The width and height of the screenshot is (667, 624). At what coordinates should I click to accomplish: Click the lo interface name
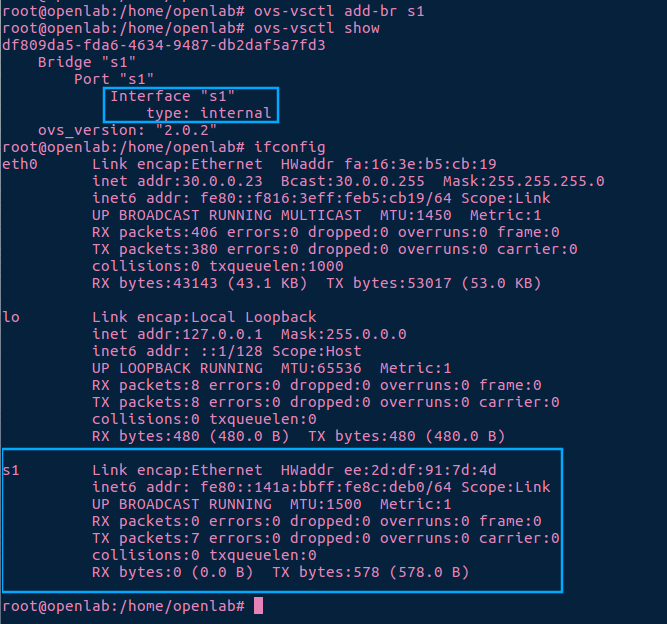[11, 317]
